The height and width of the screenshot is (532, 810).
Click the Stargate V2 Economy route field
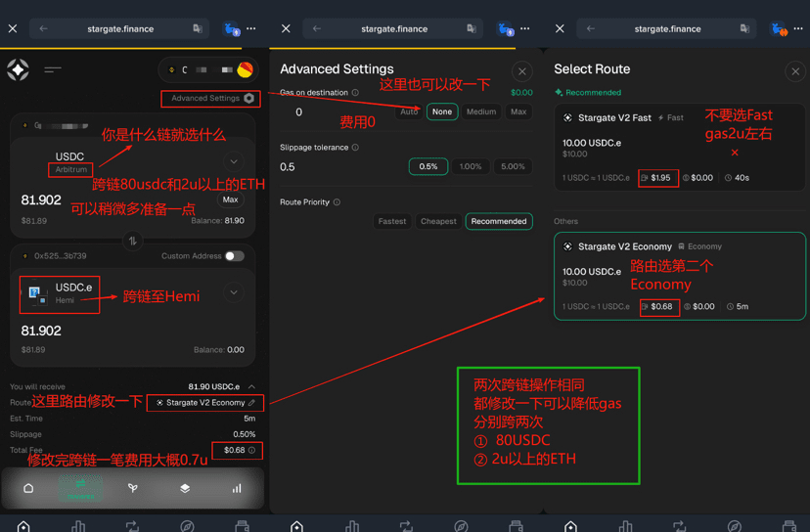point(205,402)
